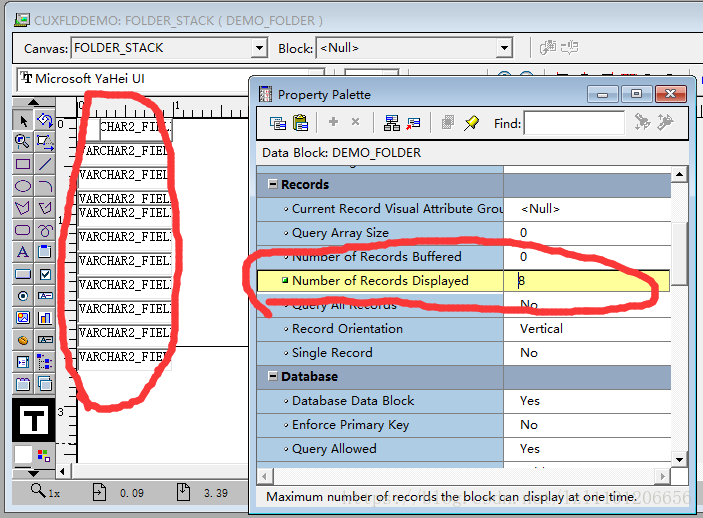
Task: Click the Delete Property x icon
Action: 356,122
